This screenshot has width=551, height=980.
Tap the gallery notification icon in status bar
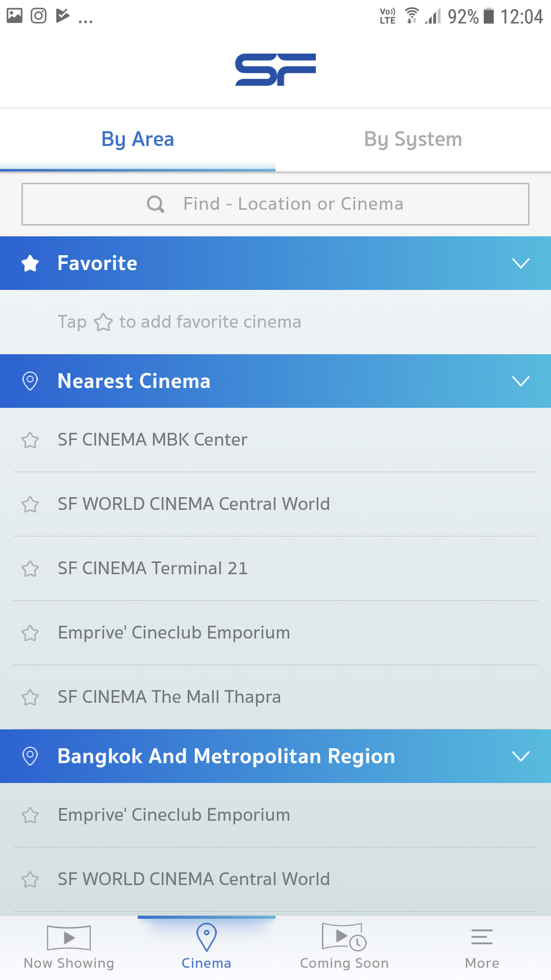[x=14, y=16]
